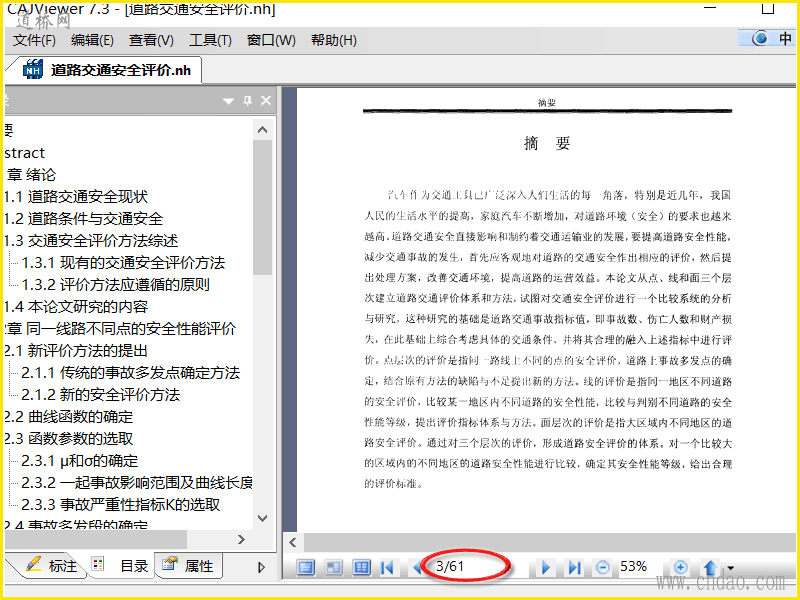The image size is (800, 600).
Task: Open outline entry 1.1 道路交通安全现状
Action: click(76, 197)
